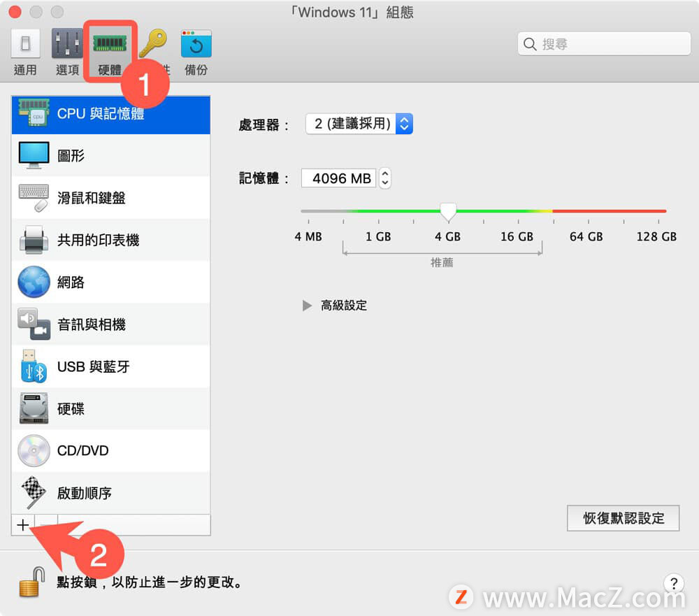Click the minus button to remove hardware
The height and width of the screenshot is (616, 699).
46,525
